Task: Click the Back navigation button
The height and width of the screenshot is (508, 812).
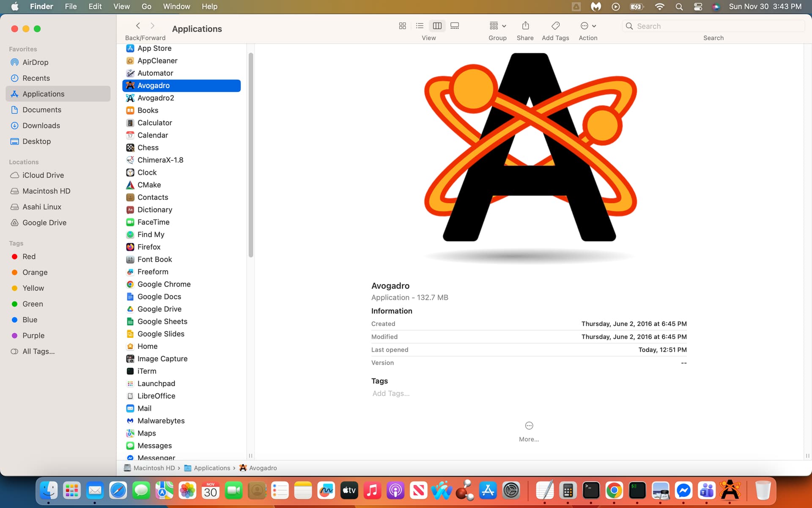Action: click(138, 26)
